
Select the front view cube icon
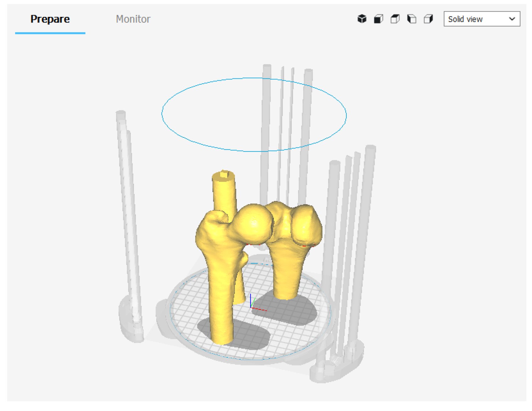pos(378,19)
